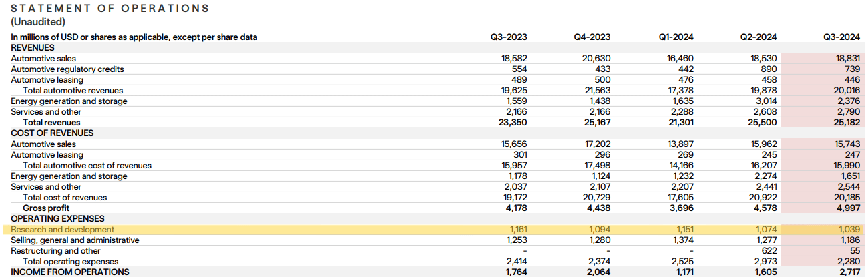The height and width of the screenshot is (277, 868).
Task: Select the Energy generation and storage revenue label
Action: [x=69, y=101]
